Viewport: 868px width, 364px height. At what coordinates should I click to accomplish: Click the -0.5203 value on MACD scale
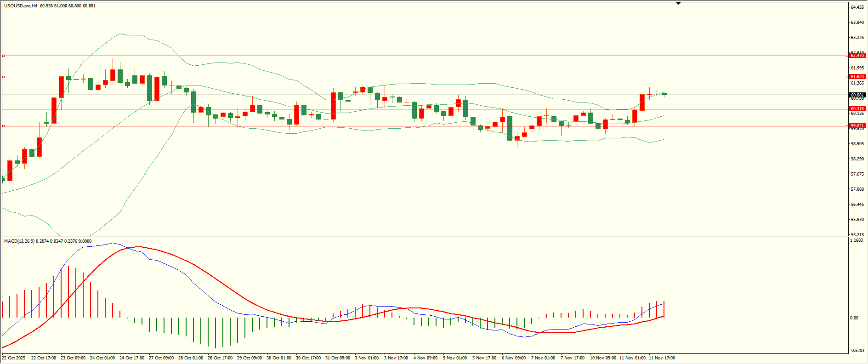pyautogui.click(x=857, y=351)
